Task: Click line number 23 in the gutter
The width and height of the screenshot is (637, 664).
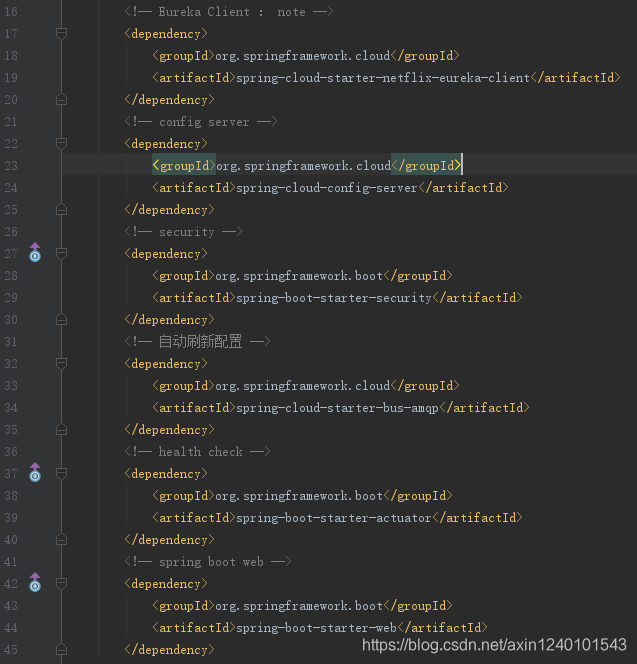Action: tap(11, 166)
